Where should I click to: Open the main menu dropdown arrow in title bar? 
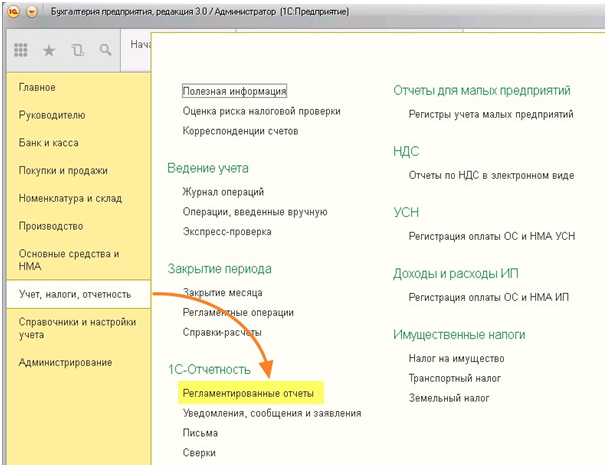click(32, 12)
